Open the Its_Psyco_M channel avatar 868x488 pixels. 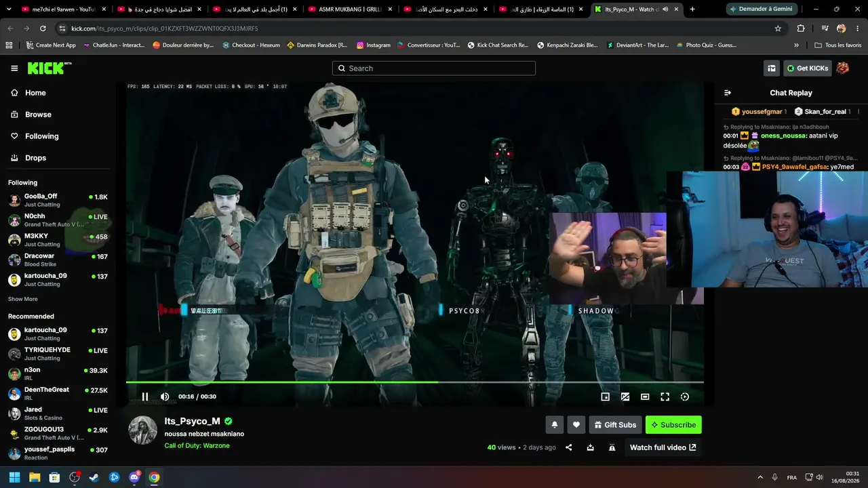pyautogui.click(x=143, y=430)
